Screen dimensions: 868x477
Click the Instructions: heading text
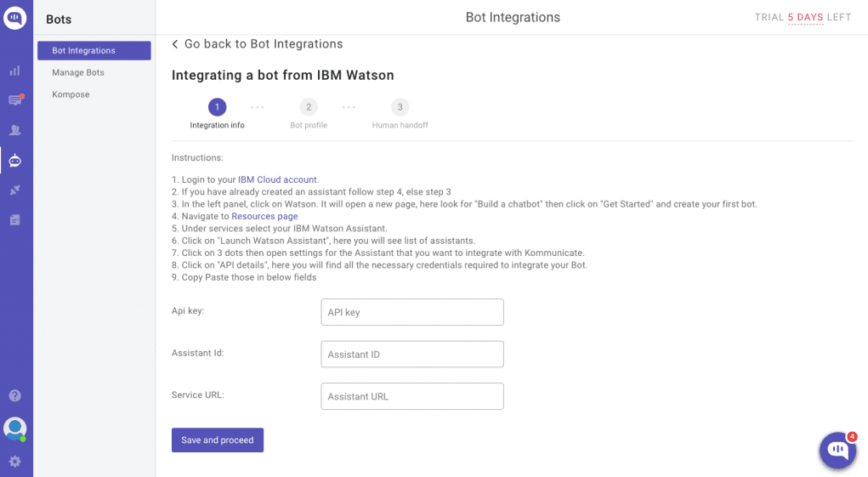[197, 157]
